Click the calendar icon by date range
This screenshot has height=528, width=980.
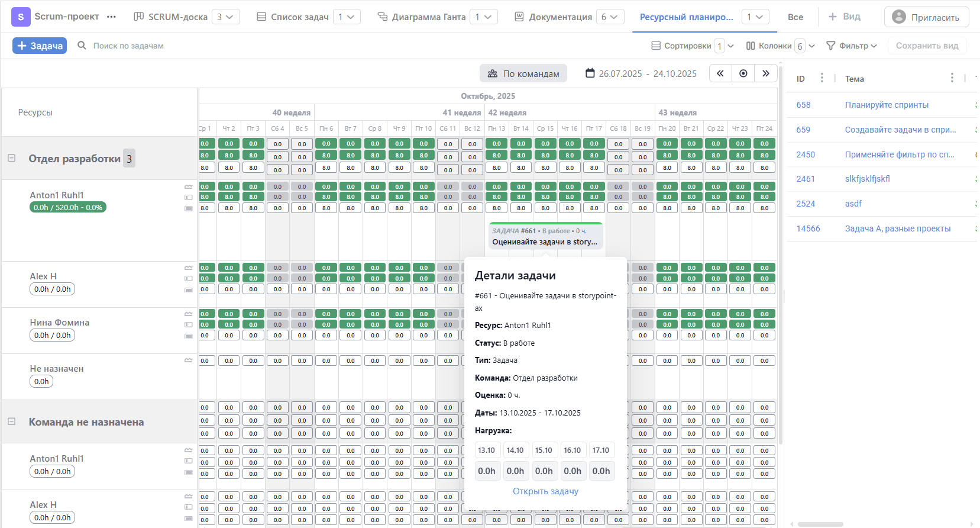coord(590,73)
